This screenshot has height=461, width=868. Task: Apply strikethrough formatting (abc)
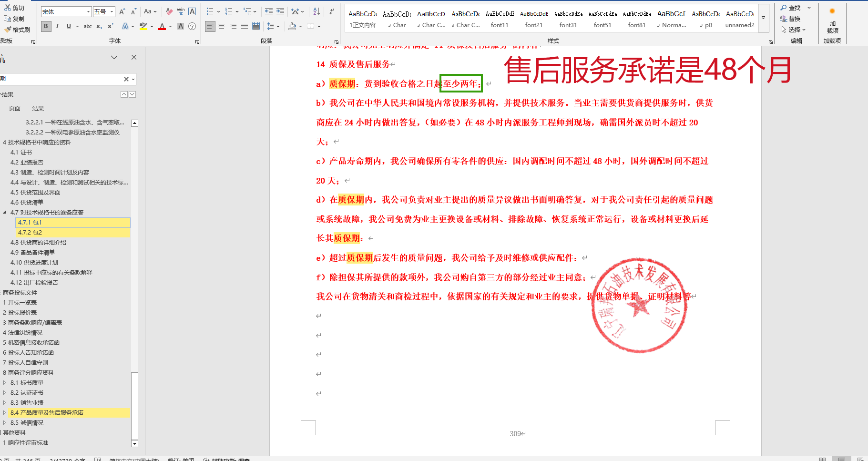tap(88, 26)
